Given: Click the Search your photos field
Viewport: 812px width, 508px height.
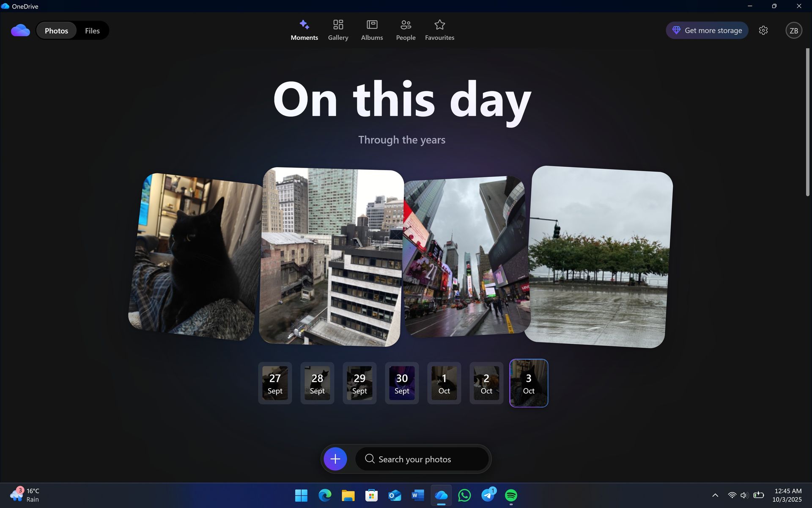Looking at the screenshot, I should tap(422, 459).
